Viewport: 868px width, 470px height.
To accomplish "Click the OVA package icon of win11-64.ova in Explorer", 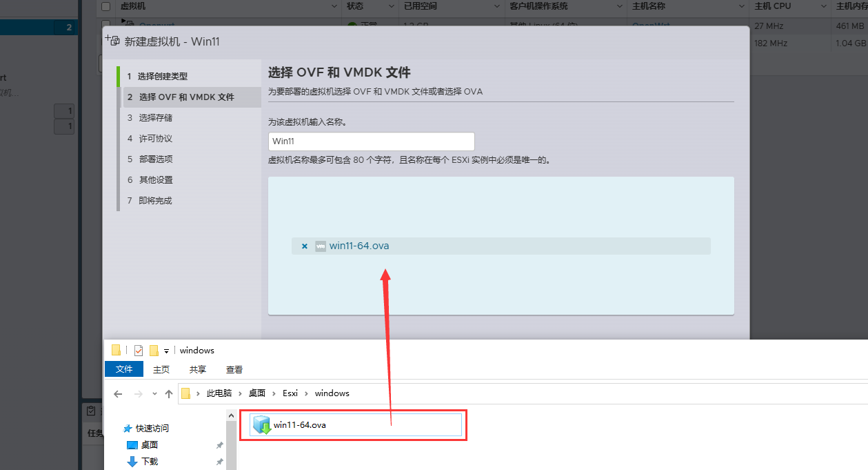I will 262,424.
